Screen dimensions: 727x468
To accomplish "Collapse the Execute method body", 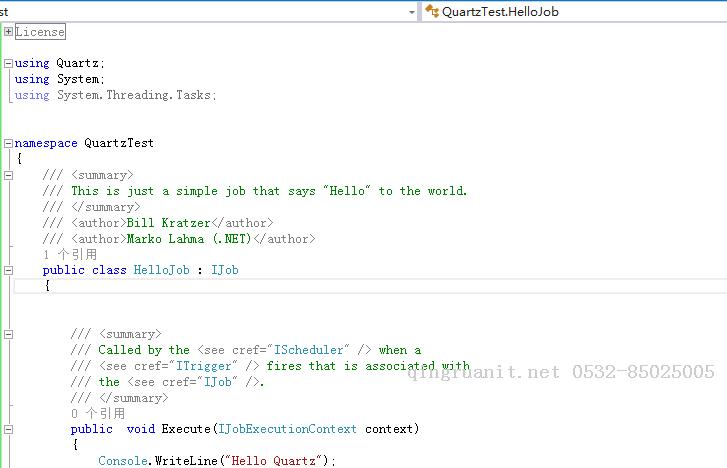I will [8, 430].
